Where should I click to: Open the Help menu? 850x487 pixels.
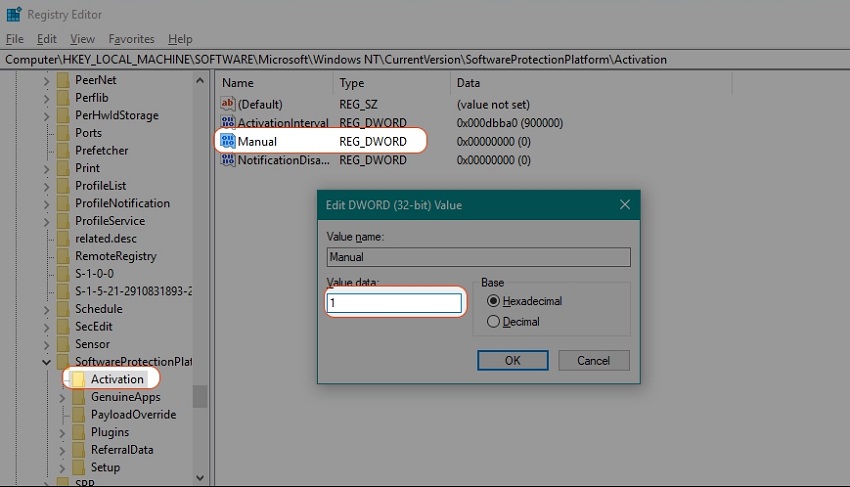click(180, 39)
